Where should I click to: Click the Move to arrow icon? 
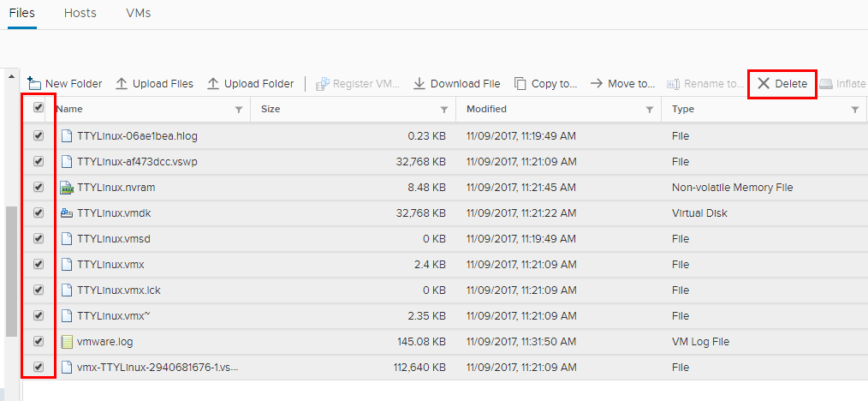tap(597, 83)
